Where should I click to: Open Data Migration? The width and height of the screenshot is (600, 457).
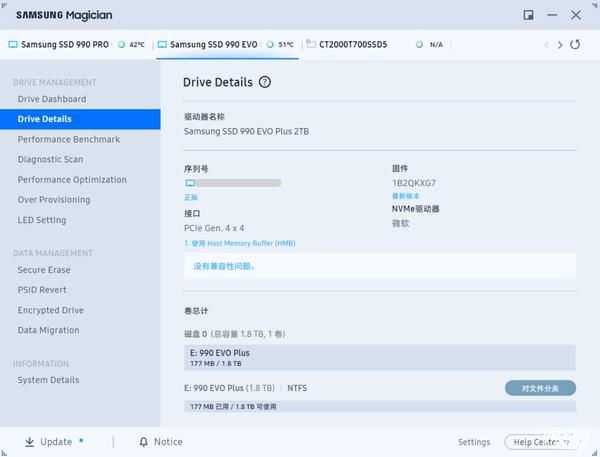(48, 330)
